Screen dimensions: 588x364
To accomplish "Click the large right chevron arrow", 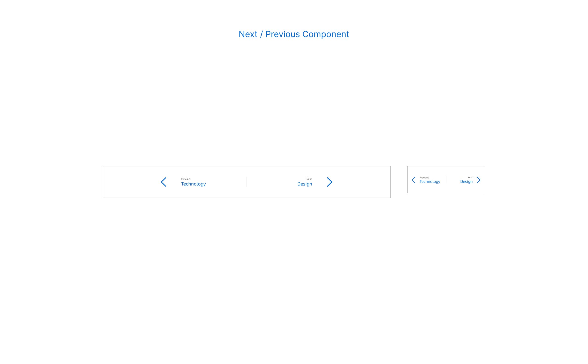I will 330,182.
